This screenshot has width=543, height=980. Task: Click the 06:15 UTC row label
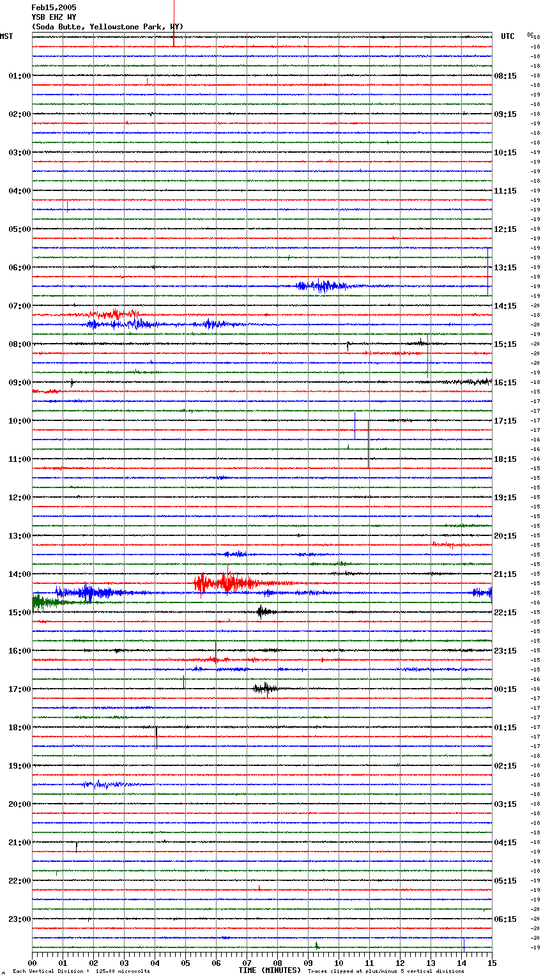pyautogui.click(x=505, y=919)
